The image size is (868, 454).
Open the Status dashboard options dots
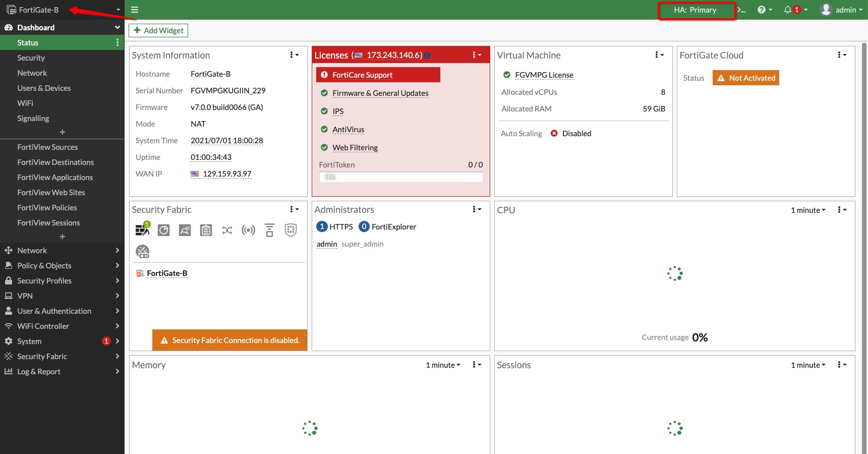[x=118, y=43]
